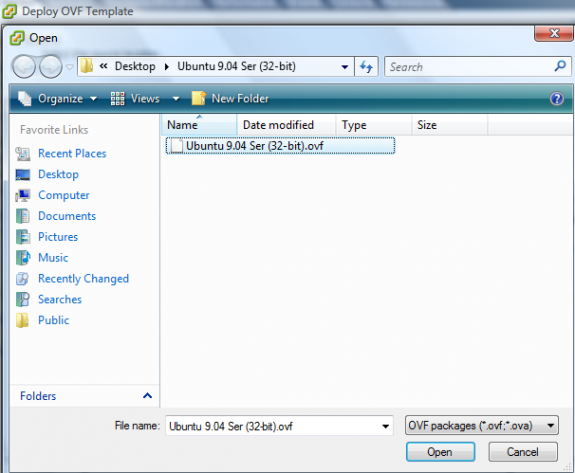Click the search magnifier icon
This screenshot has height=473, width=575.
(560, 66)
